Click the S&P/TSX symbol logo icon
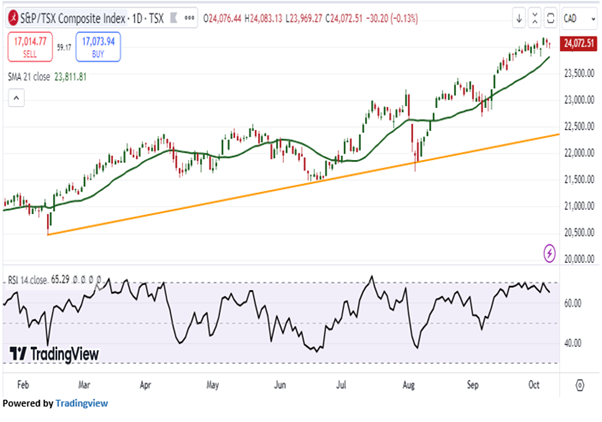602x422 pixels. 11,19
